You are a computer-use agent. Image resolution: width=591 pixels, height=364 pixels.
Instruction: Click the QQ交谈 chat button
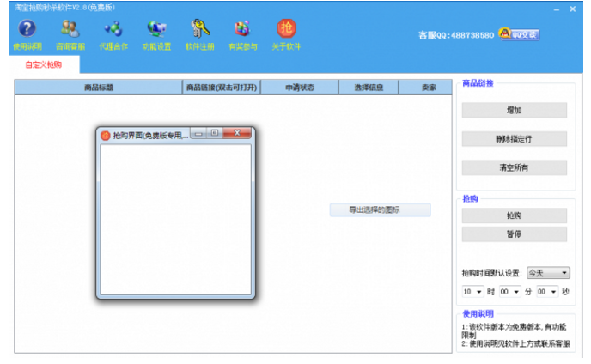tap(519, 34)
